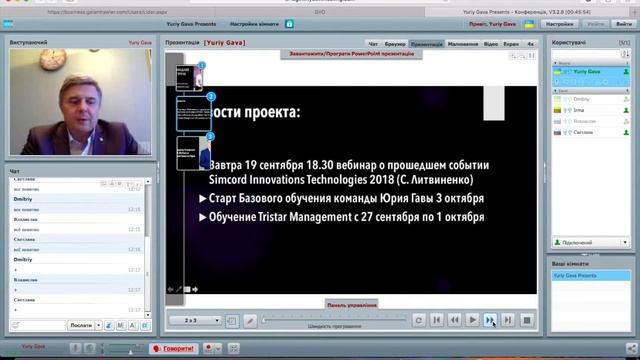Screen dimensions: 640x360
Task: Select user Dmitriy in users list
Action: pyautogui.click(x=591, y=99)
